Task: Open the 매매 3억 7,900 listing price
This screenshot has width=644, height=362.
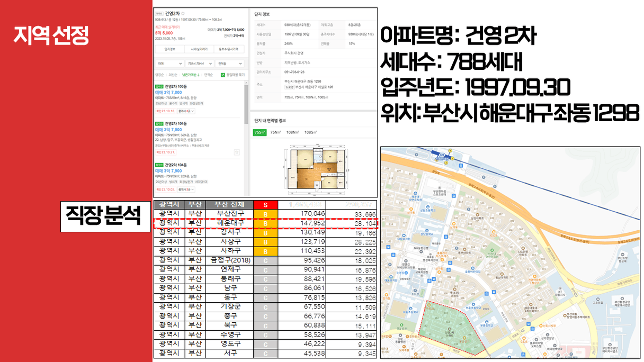Action: click(x=168, y=171)
